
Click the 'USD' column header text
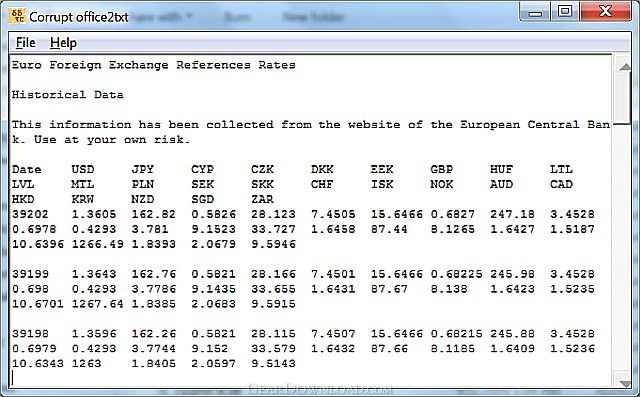click(83, 169)
